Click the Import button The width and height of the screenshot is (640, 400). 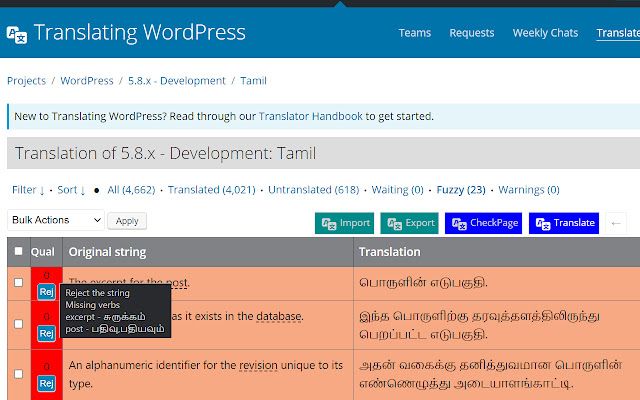point(344,223)
